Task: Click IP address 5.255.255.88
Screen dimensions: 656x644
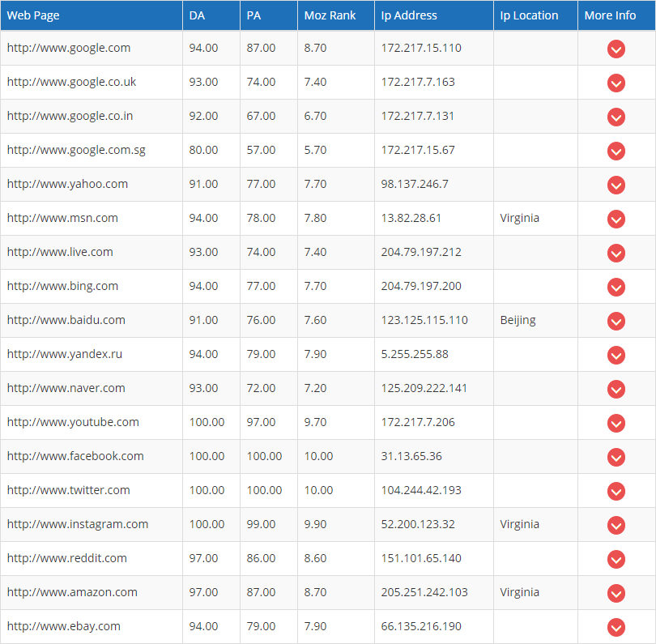Action: (415, 354)
